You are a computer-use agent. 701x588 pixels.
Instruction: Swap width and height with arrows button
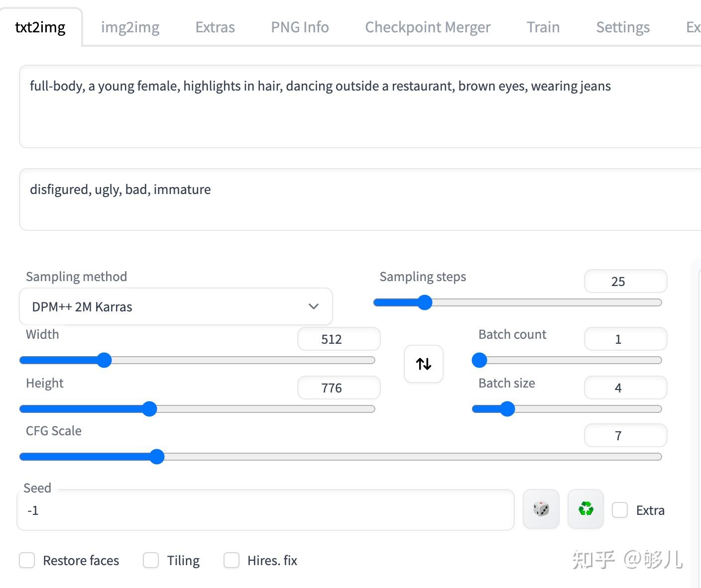(424, 364)
